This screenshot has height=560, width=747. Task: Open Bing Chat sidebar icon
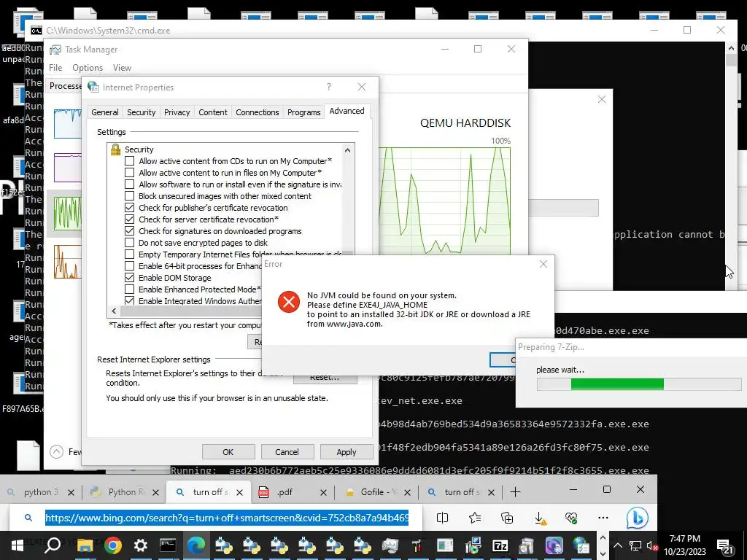point(637,518)
